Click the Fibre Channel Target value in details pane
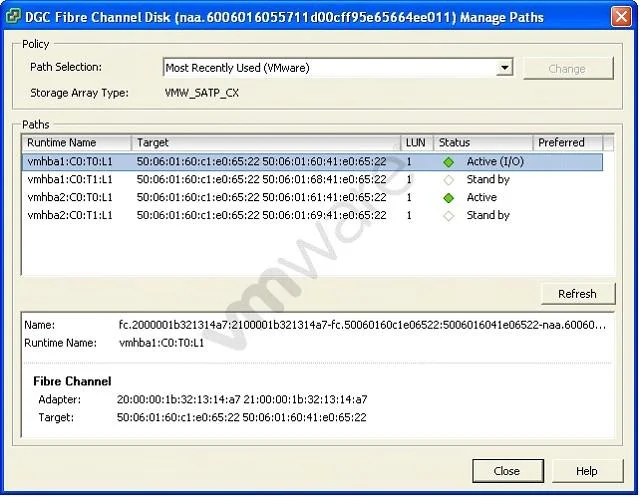This screenshot has width=640, height=497. pyautogui.click(x=242, y=417)
